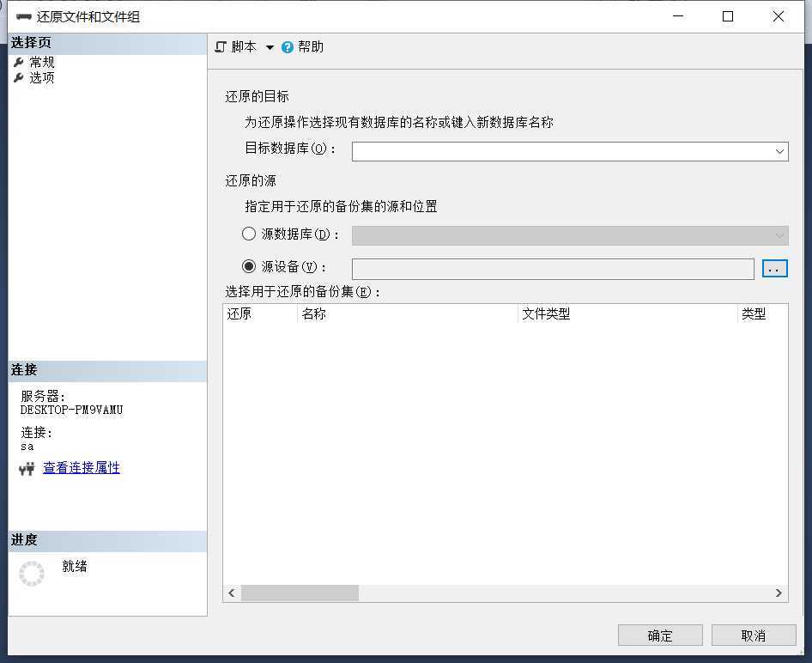Click the 还原 column header
Image resolution: width=812 pixels, height=663 pixels.
click(x=260, y=313)
